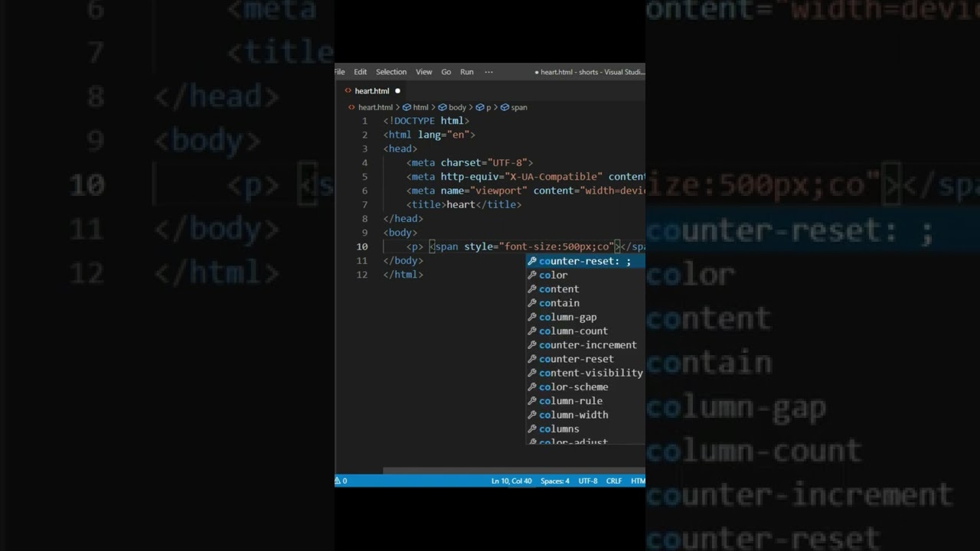
Task: Click the 'charset="UTF-8"' meta line
Action: [x=469, y=163]
